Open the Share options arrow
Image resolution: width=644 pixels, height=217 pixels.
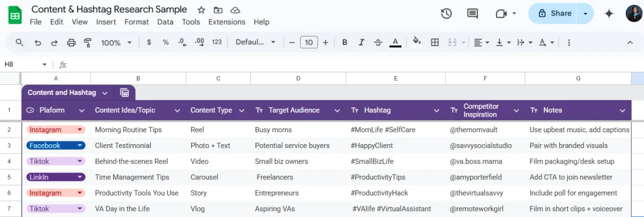[x=586, y=13]
